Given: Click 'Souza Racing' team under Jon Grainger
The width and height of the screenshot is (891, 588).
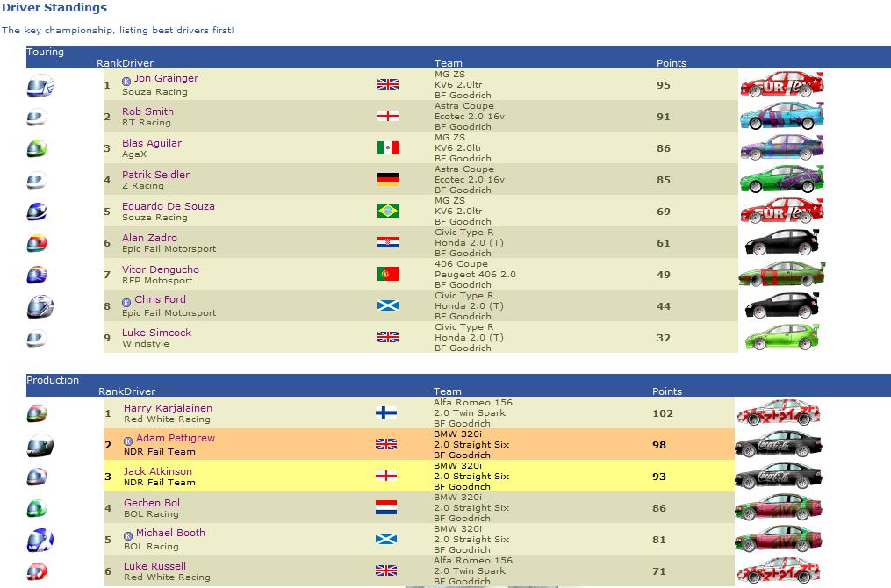Looking at the screenshot, I should point(154,92).
